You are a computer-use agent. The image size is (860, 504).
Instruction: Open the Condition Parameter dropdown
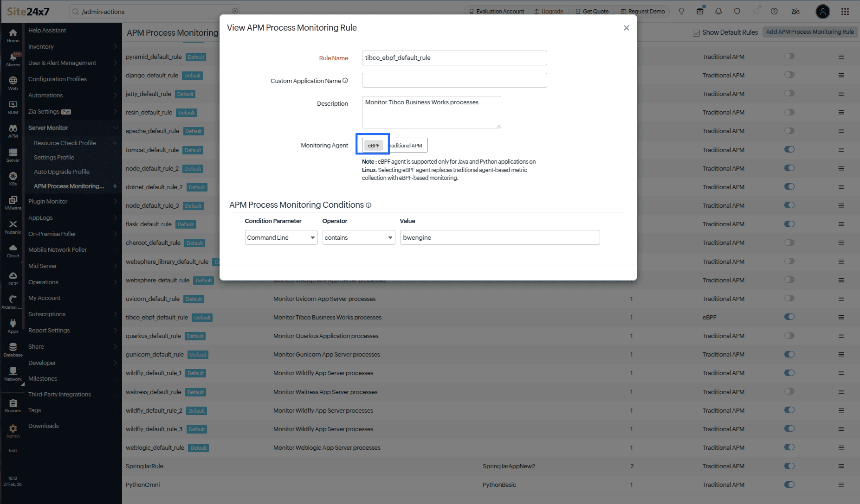(x=281, y=237)
